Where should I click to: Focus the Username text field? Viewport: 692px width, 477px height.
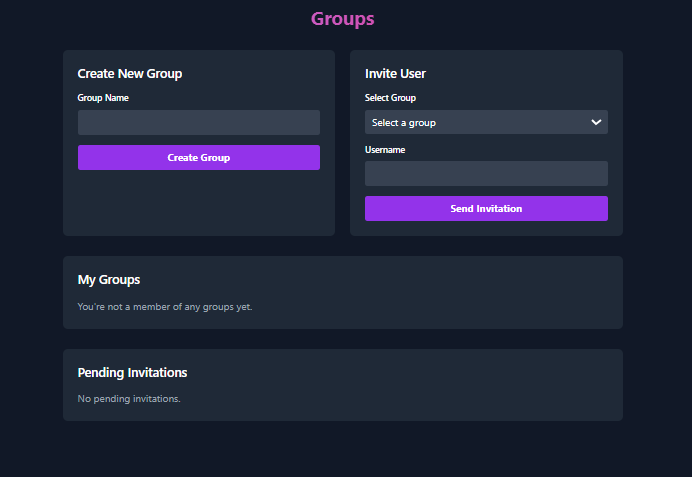pos(486,174)
